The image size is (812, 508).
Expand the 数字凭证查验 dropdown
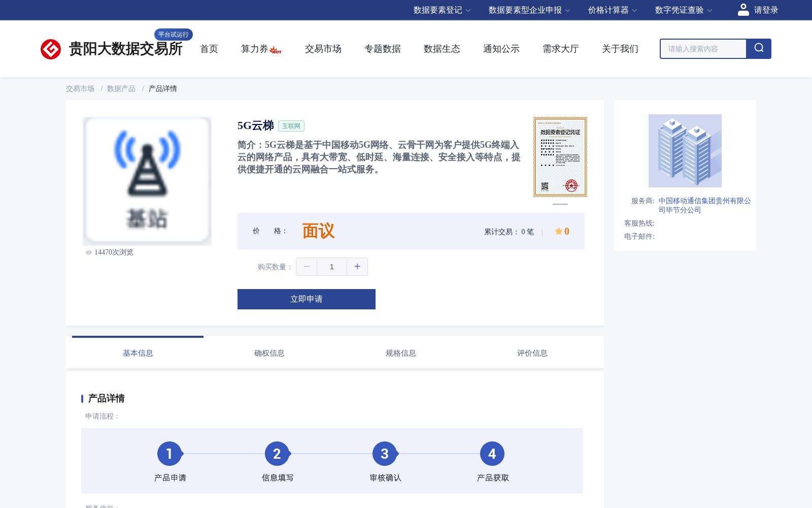click(684, 10)
